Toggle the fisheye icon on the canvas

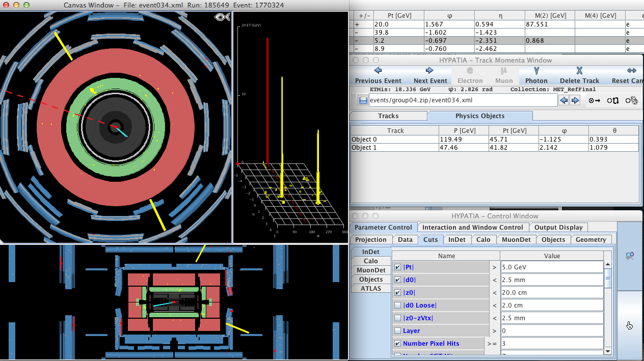(221, 17)
